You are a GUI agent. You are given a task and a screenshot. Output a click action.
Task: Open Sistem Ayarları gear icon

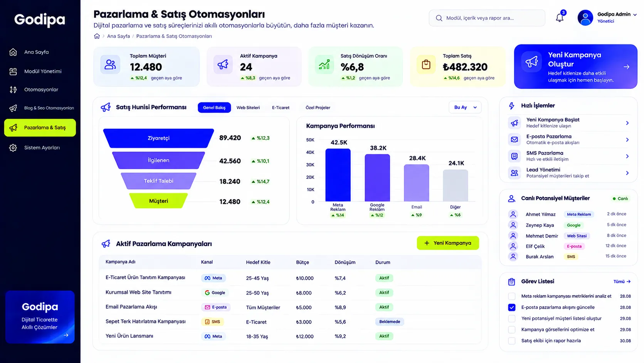pyautogui.click(x=13, y=148)
